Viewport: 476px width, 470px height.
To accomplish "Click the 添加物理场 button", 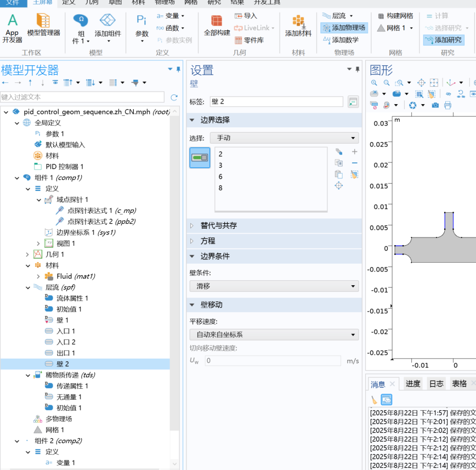I will (x=344, y=28).
